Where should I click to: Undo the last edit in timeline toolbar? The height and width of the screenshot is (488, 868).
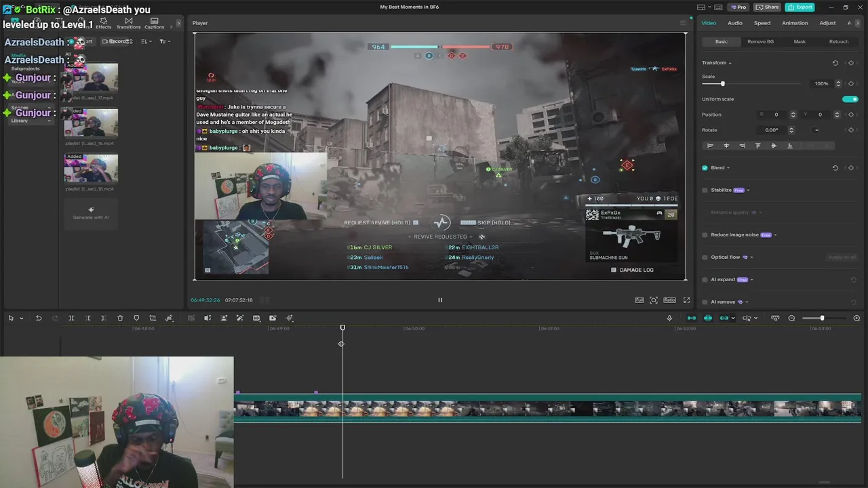39,318
